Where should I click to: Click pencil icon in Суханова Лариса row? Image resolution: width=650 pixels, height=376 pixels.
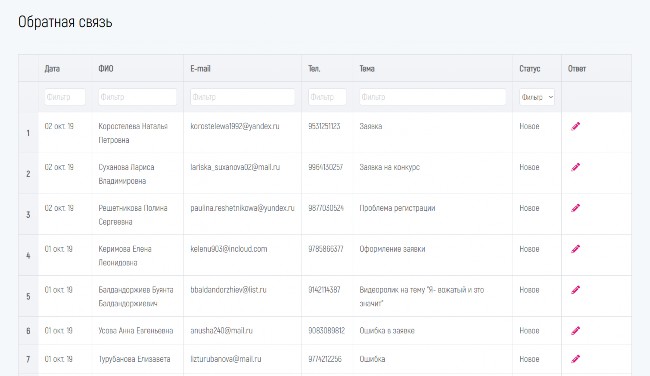(575, 167)
